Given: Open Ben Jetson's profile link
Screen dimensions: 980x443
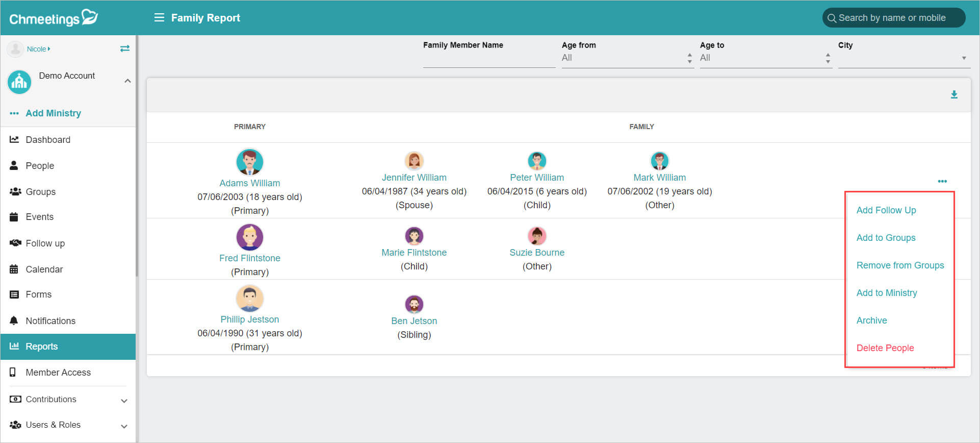Looking at the screenshot, I should tap(414, 321).
